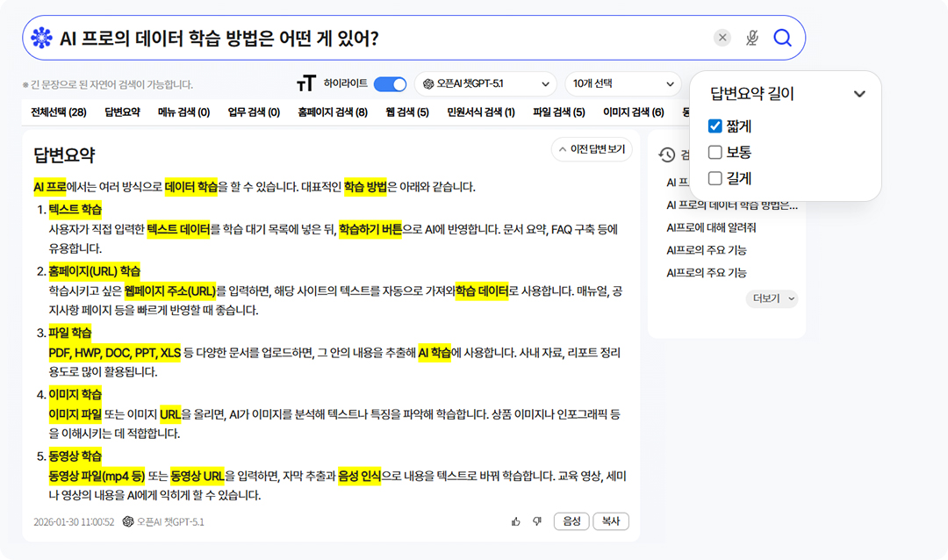Click the text size icon
Screen dimensions: 948x560
point(305,84)
